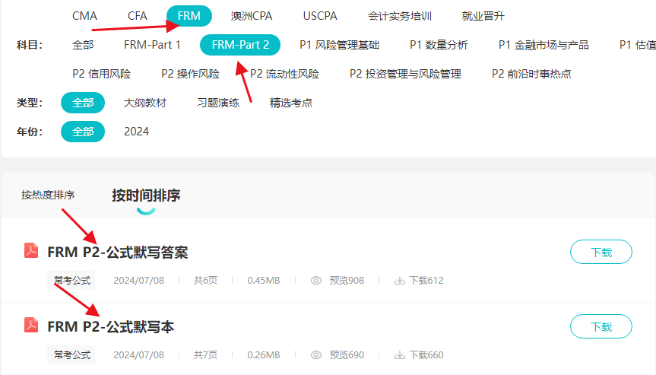Filter subject by FRM-Part 1
This screenshot has height=375, width=656.
tap(152, 45)
